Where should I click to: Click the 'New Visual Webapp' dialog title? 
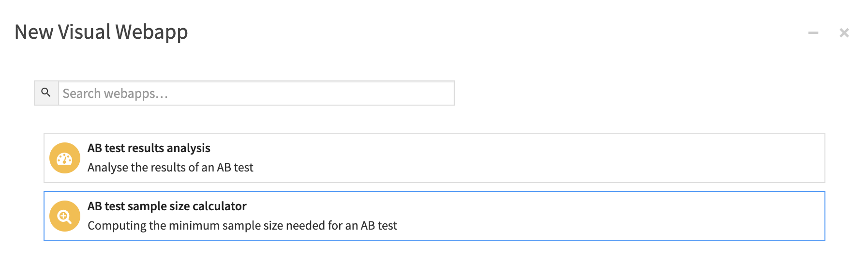pyautogui.click(x=101, y=32)
